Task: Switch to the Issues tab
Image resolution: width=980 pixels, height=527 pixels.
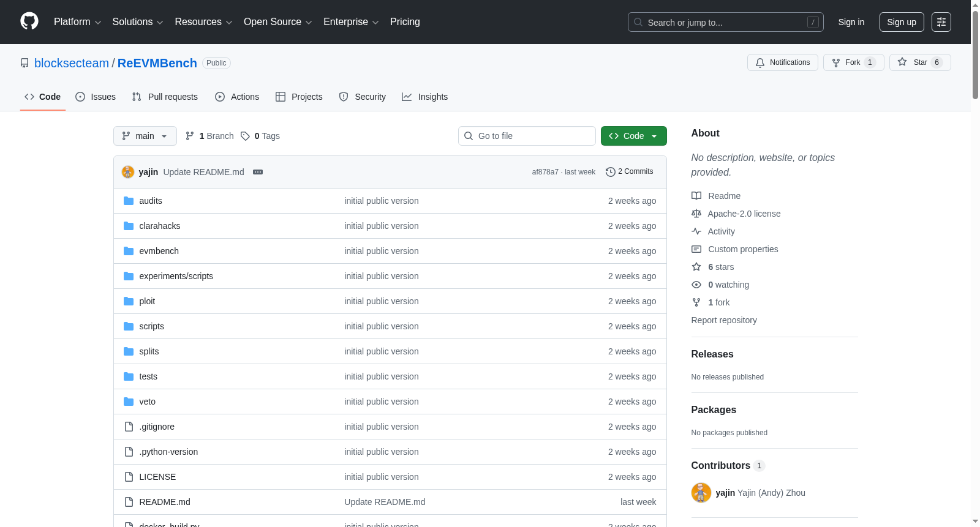Action: (96, 97)
